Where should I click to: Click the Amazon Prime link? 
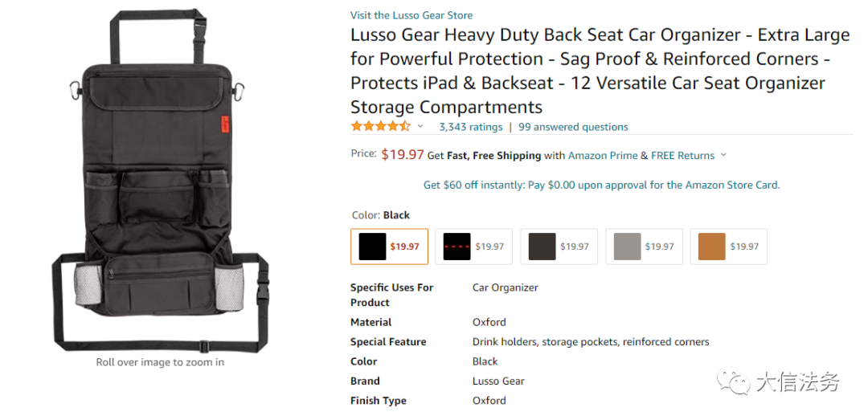click(x=603, y=156)
